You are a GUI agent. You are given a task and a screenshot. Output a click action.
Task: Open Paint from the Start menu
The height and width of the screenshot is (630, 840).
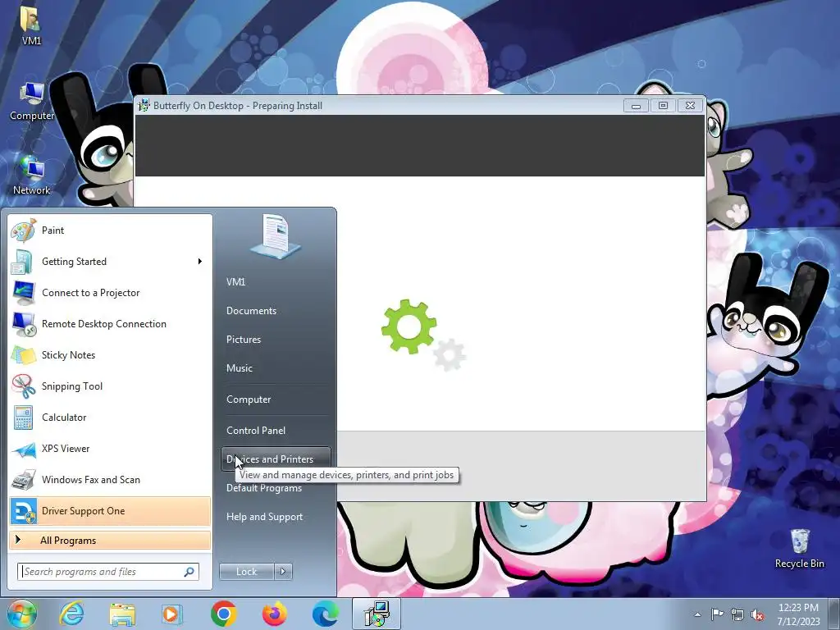(x=110, y=231)
